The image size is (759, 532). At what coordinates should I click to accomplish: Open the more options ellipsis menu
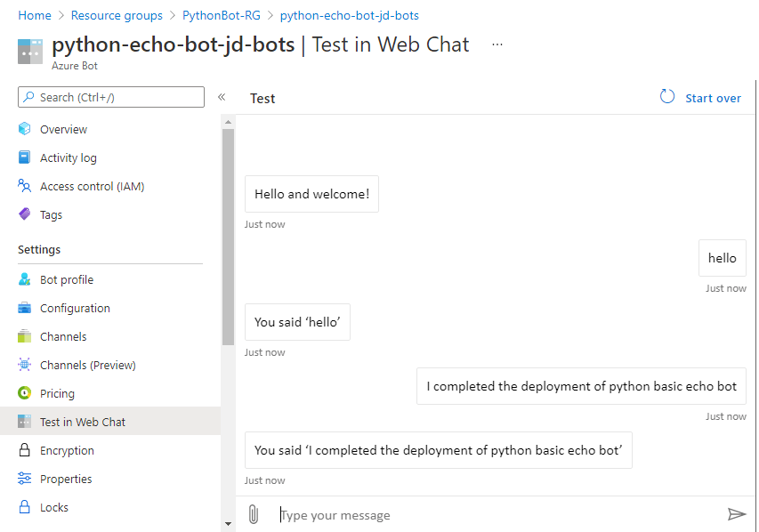[x=497, y=44]
